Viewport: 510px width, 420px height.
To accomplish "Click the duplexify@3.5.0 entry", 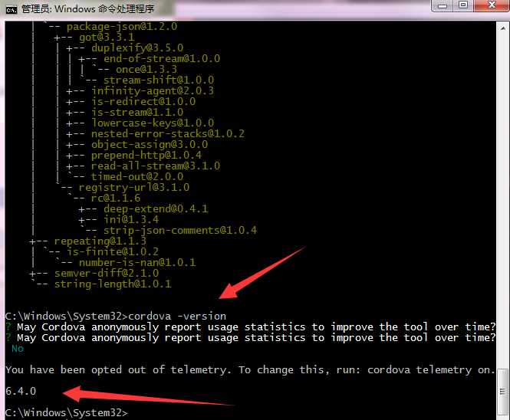I will click(x=137, y=48).
